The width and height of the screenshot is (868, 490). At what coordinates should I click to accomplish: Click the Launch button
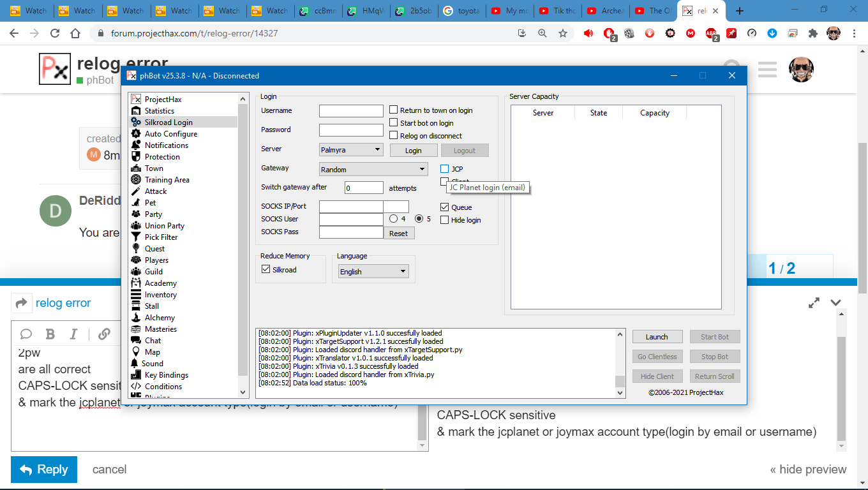coord(657,337)
